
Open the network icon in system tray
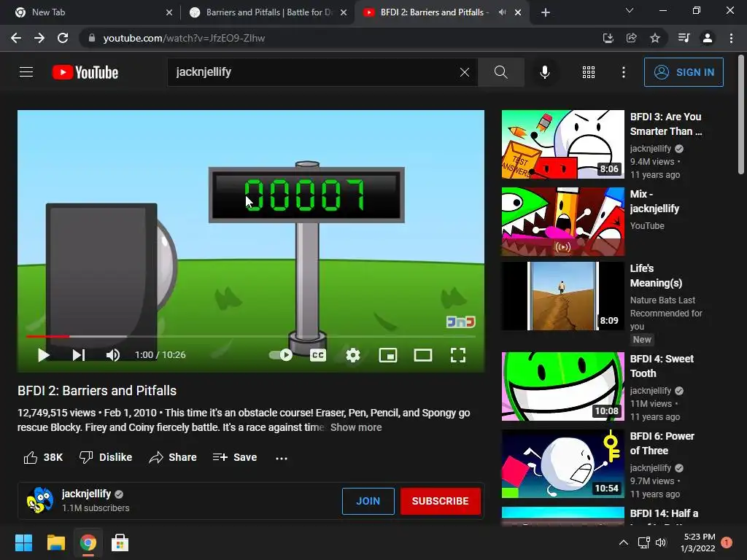coord(643,542)
